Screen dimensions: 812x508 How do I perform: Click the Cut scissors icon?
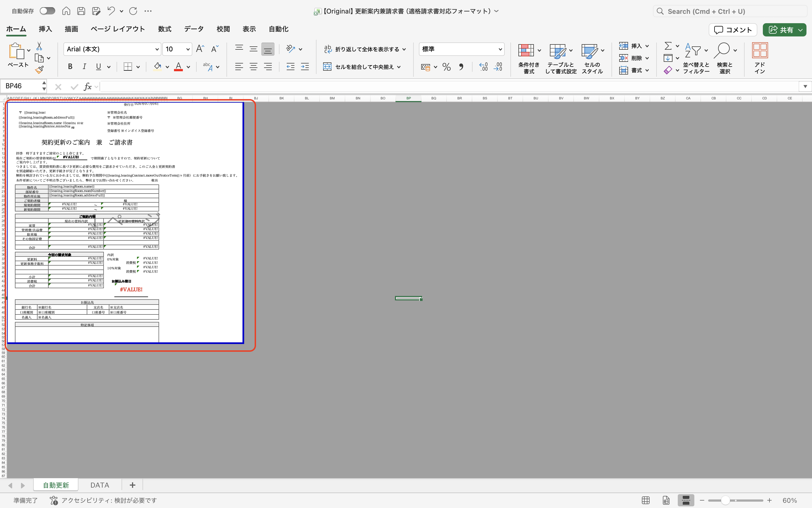[39, 46]
